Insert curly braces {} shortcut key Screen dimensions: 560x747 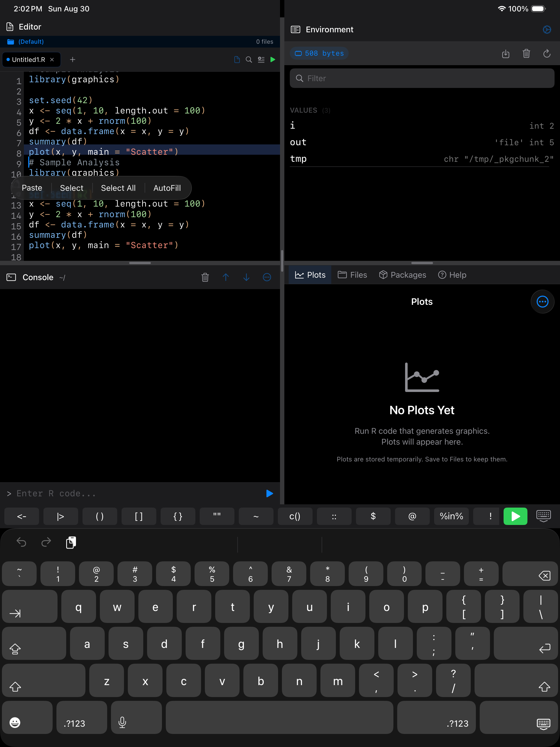tap(178, 516)
